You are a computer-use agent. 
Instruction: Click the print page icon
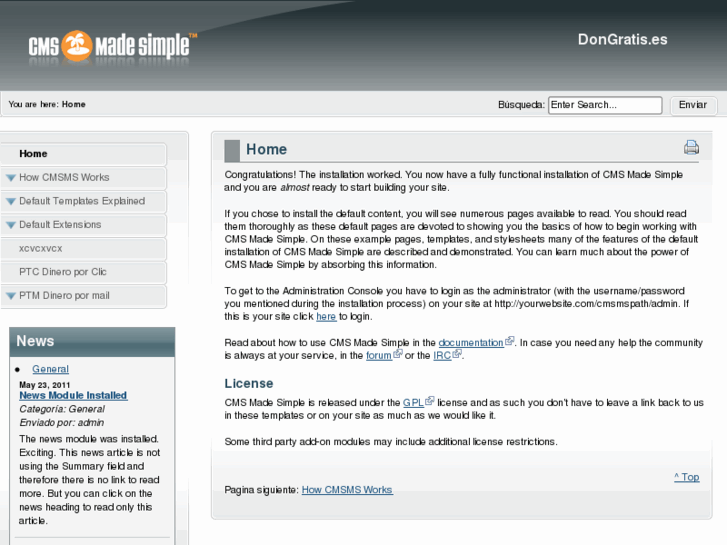[x=691, y=147]
